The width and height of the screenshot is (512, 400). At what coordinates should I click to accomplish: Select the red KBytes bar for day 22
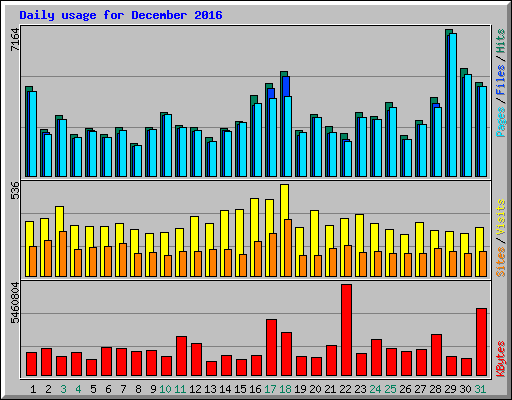[346, 330]
